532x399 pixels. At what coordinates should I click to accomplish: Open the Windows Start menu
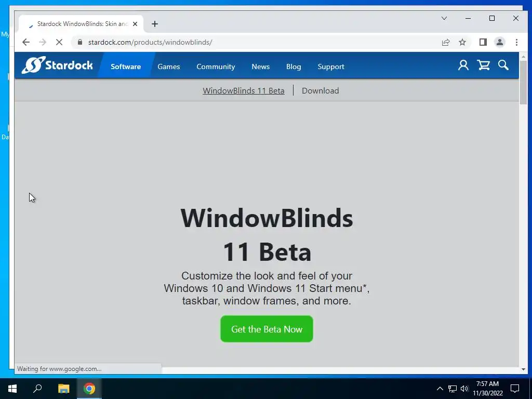coord(12,389)
